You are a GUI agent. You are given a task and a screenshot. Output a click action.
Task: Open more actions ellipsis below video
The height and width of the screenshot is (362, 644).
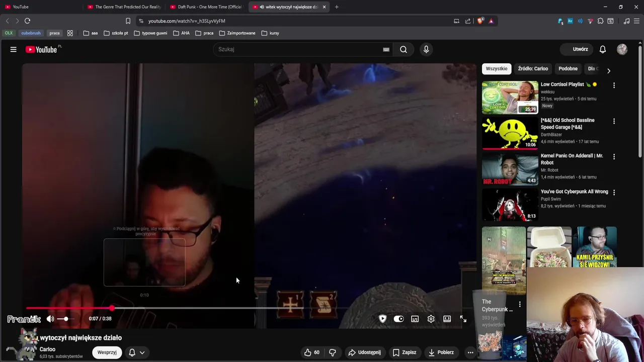[470, 352]
